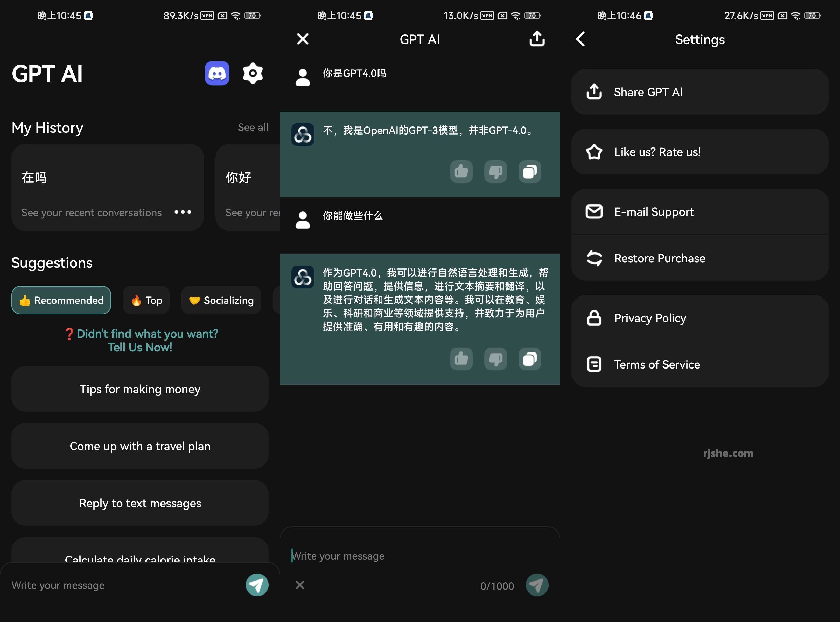Screen dimensions: 840x622
Task: Thumbs down the 作为GPT4.0 reply
Action: 495,359
